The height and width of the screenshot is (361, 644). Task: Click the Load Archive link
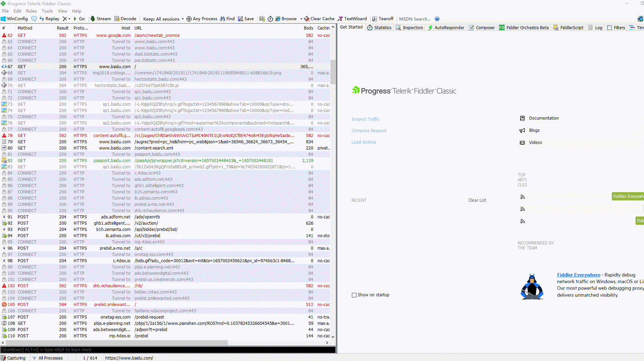point(364,142)
